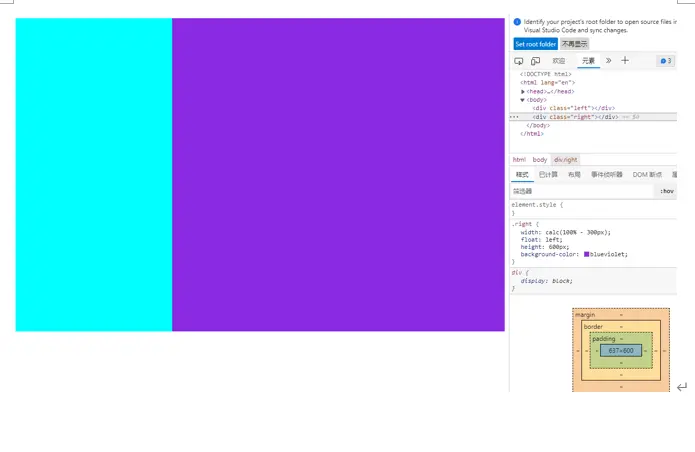Select the div class="right" DOM row
The height and width of the screenshot is (452, 695).
[593, 117]
